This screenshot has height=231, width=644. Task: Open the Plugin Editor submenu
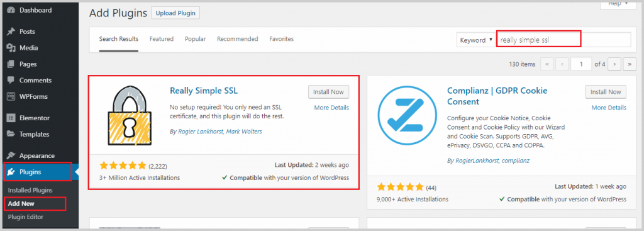(25, 217)
